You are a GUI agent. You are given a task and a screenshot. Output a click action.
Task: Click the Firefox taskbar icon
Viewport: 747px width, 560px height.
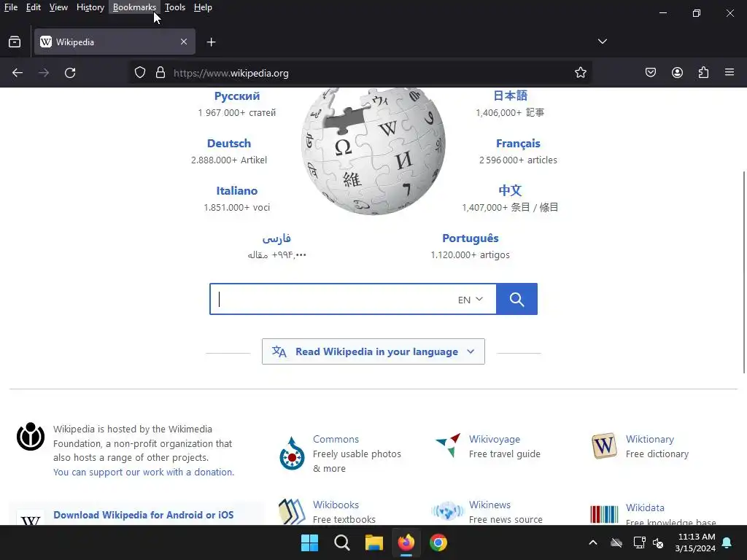click(406, 542)
